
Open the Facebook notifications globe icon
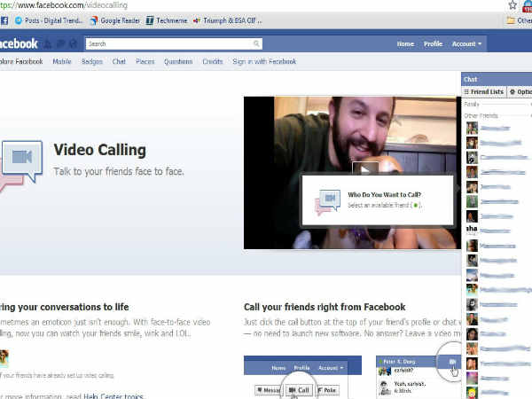(x=73, y=43)
